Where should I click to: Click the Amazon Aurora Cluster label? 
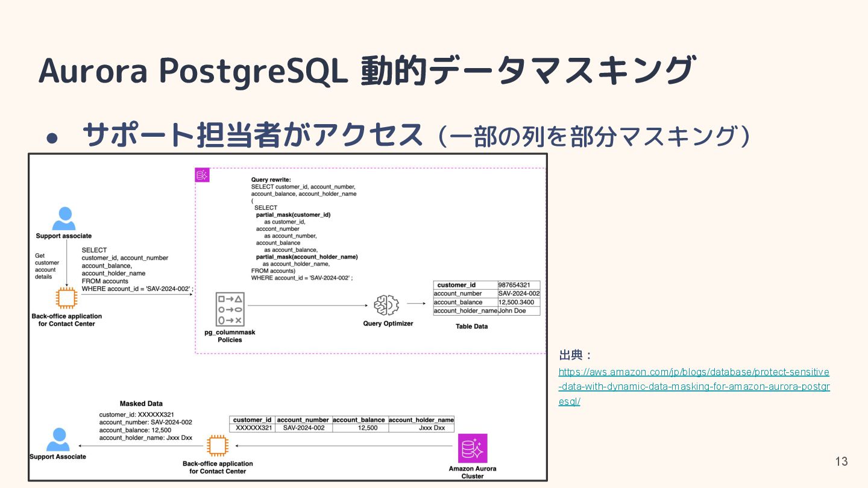(473, 472)
